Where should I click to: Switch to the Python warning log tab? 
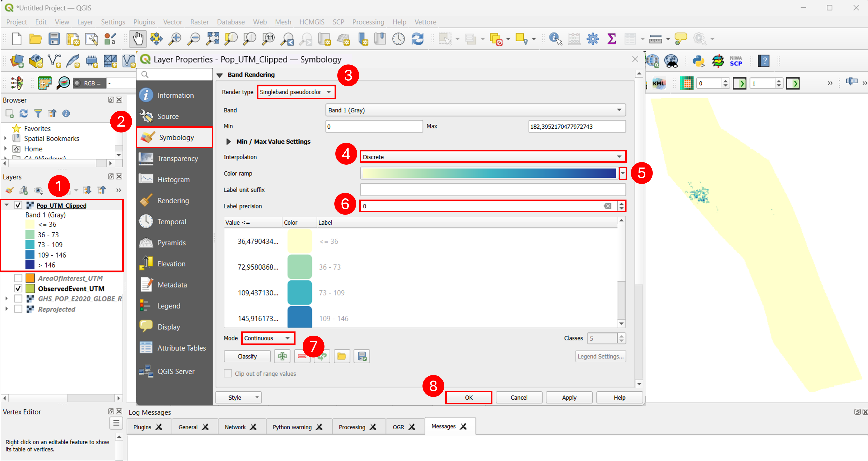pos(292,427)
